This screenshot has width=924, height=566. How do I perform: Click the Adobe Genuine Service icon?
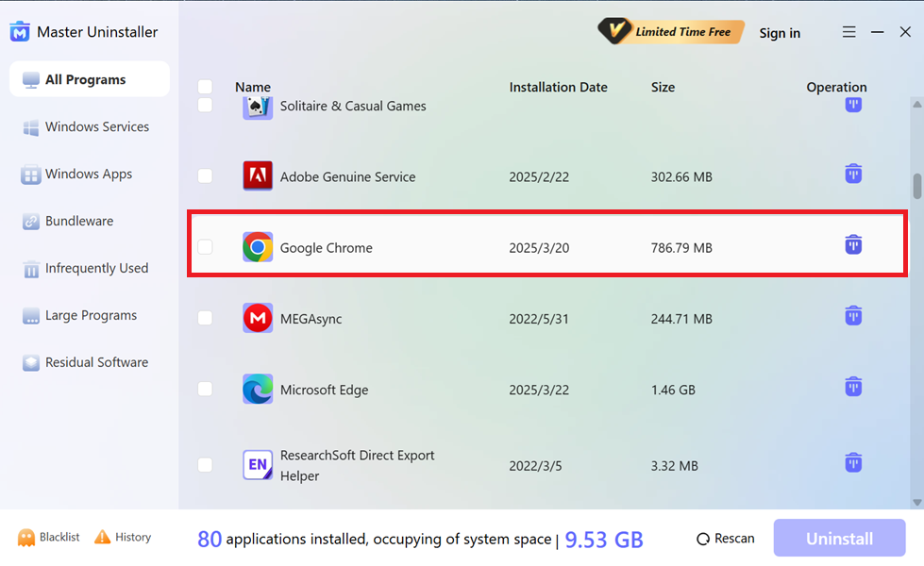click(258, 175)
